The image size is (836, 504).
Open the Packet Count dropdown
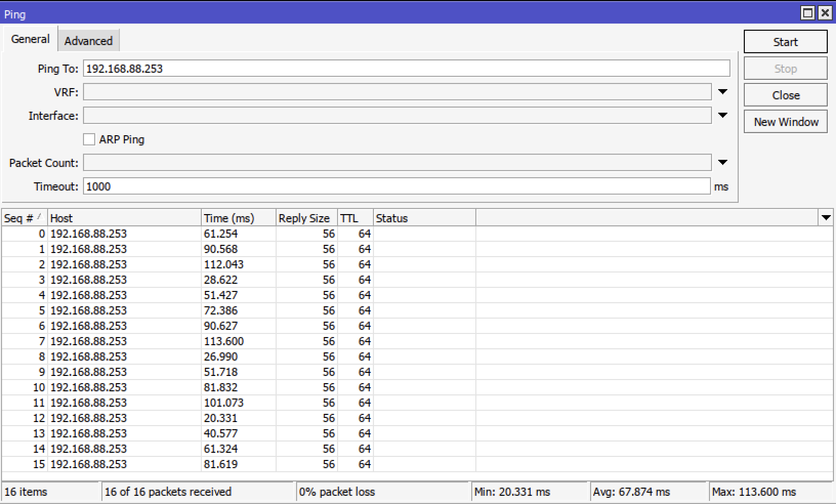pyautogui.click(x=723, y=162)
